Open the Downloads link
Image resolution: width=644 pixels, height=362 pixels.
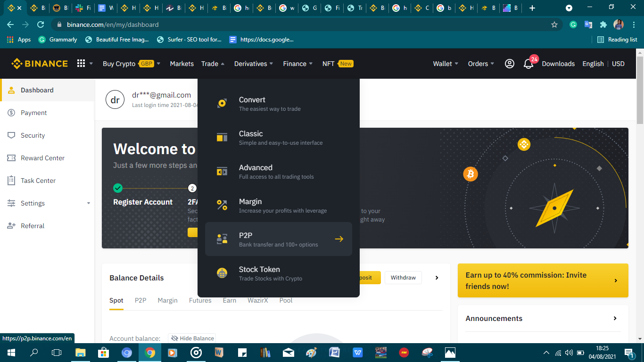(558, 64)
